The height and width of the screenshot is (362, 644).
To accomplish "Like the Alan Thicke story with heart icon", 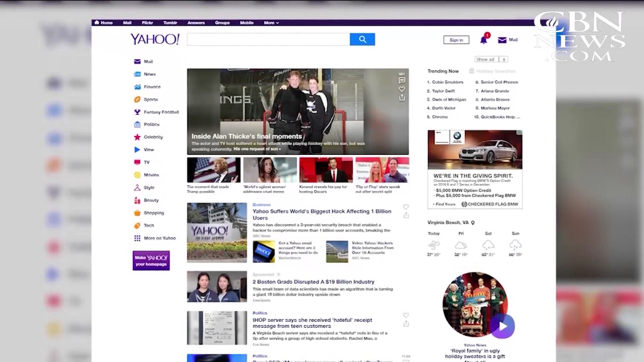I will 401,89.
